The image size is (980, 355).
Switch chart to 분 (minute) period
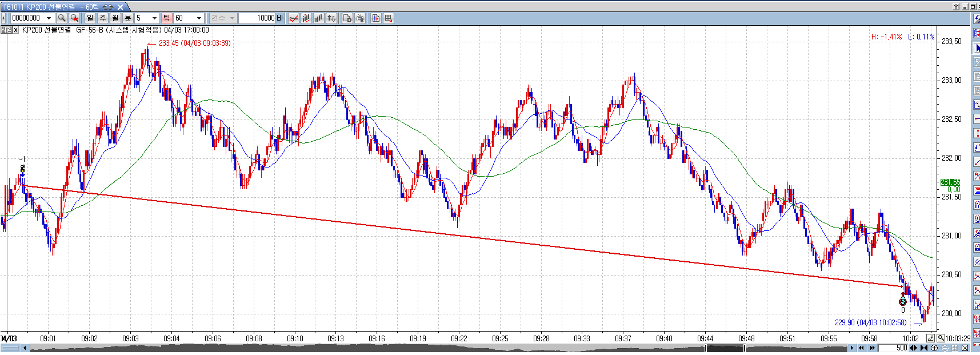point(128,18)
